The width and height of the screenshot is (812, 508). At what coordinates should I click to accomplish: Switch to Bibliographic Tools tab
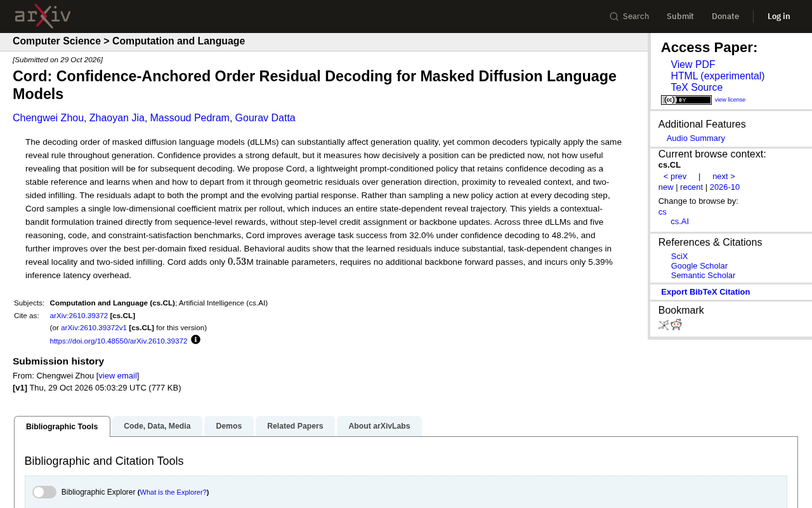pos(62,427)
